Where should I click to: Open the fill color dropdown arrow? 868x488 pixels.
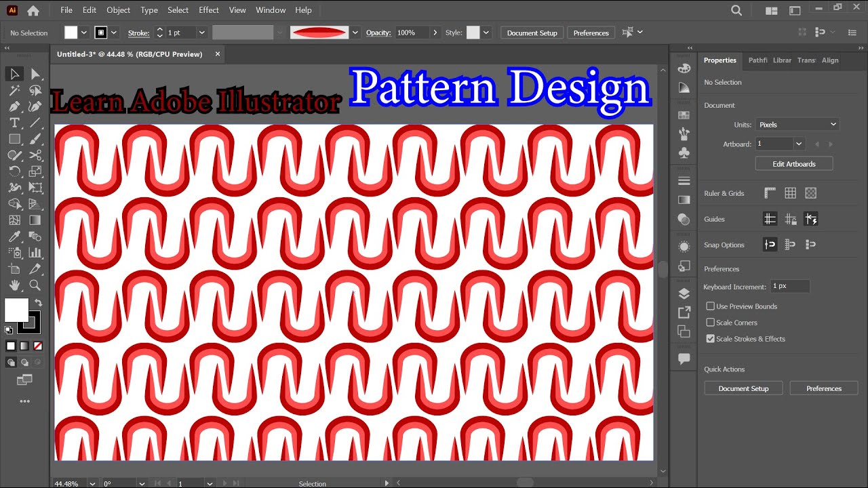coord(84,33)
